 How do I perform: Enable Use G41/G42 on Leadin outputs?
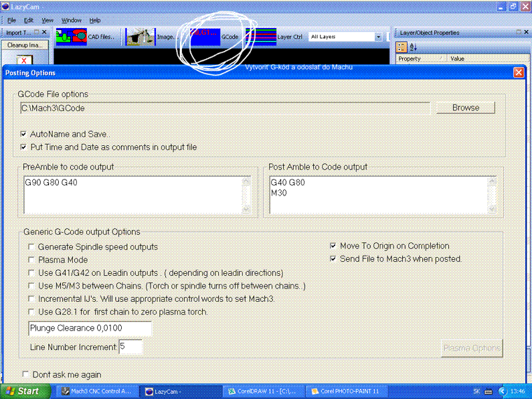click(x=31, y=272)
